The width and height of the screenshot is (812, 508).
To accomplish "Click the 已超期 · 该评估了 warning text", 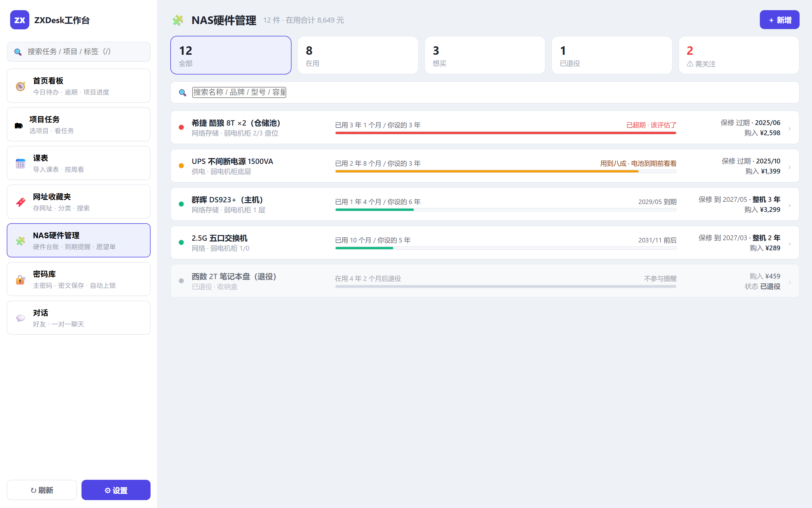I will (651, 125).
